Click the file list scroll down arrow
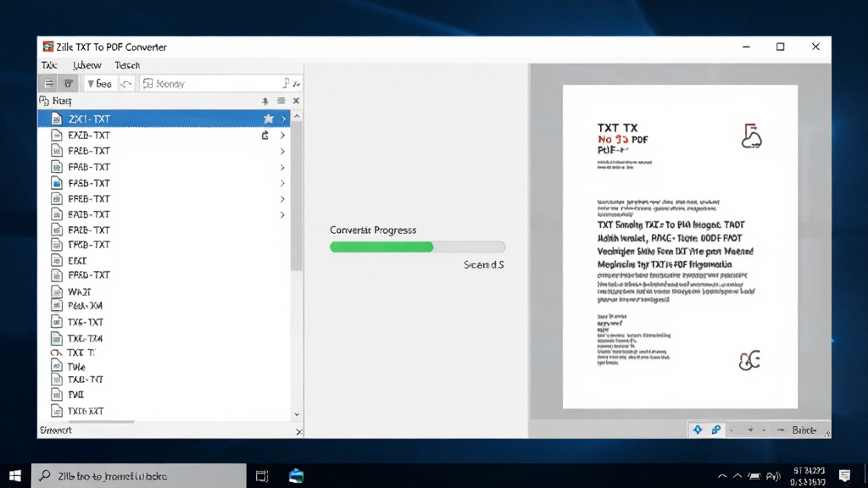 [297, 414]
